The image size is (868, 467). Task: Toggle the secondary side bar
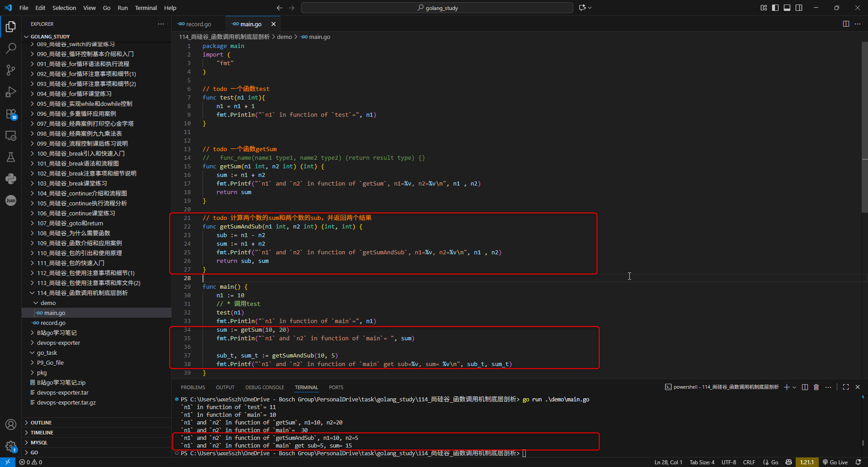point(799,8)
